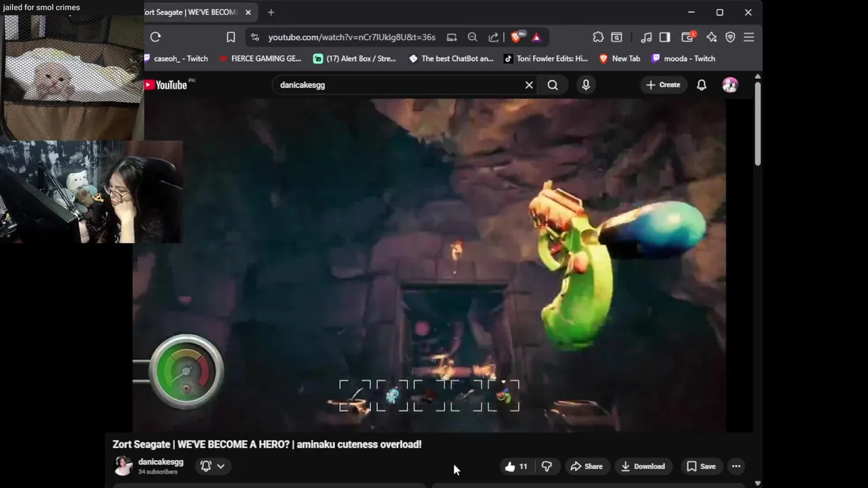
Task: Toggle the Brave sidebar panel
Action: point(665,37)
